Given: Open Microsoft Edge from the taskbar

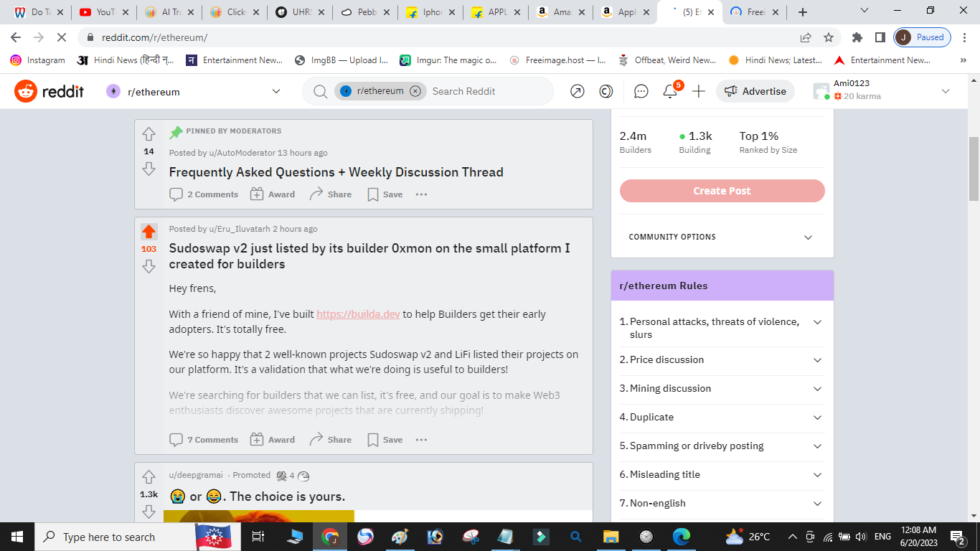Looking at the screenshot, I should [681, 537].
